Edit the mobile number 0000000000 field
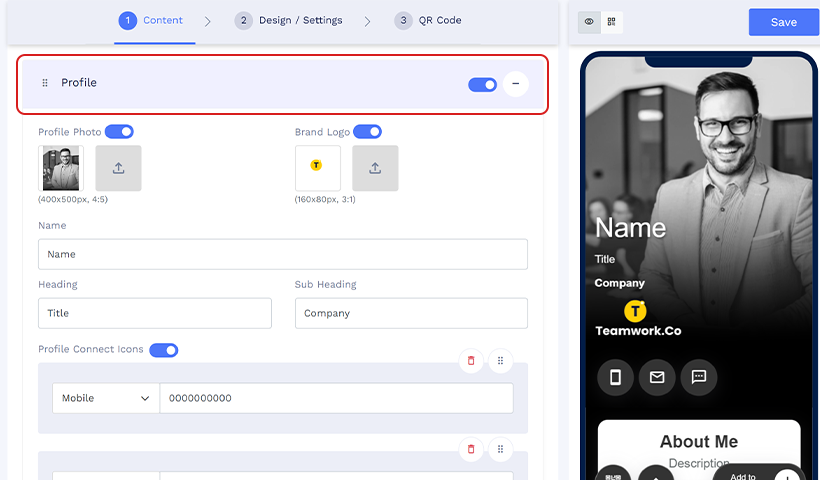Screen dimensions: 820x480 (x=336, y=398)
